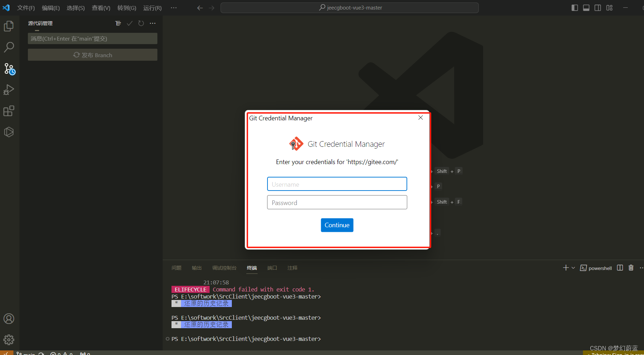Screen dimensions: 644x355
Task: Click the 发布 Branch publish button
Action: point(92,55)
